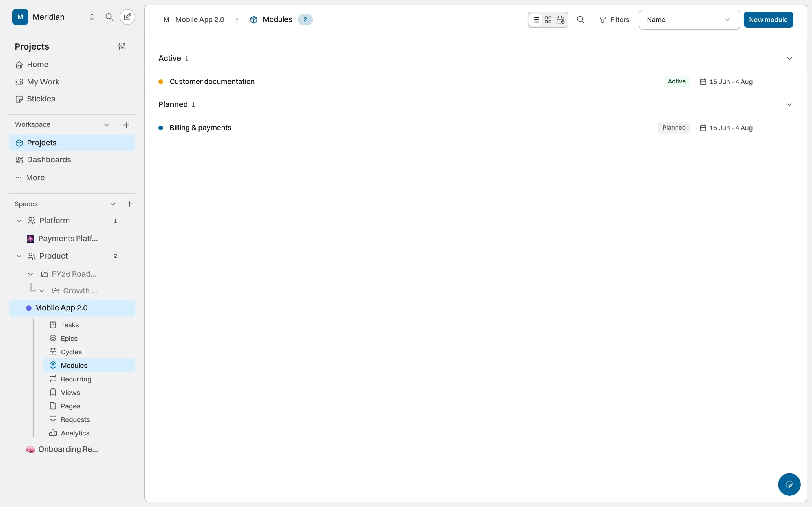The image size is (812, 507).
Task: Open the compose new item pencil icon
Action: [127, 17]
